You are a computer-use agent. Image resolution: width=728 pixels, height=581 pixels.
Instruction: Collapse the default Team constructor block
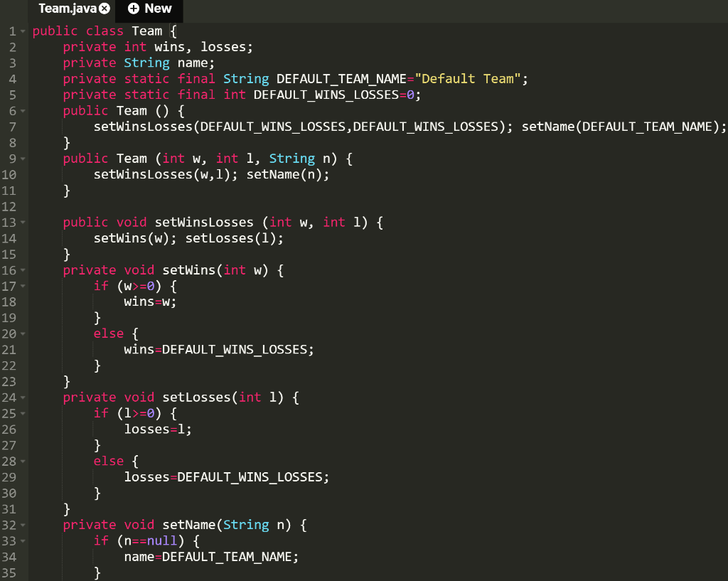pos(23,110)
